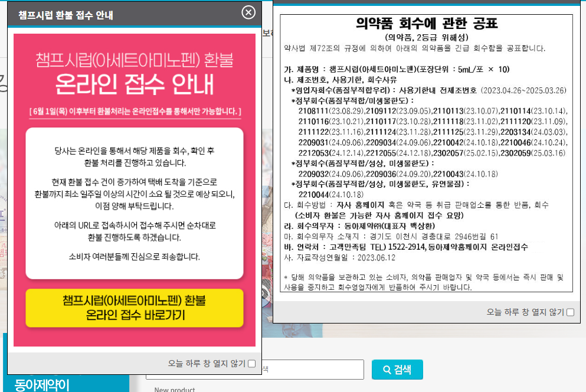Click 사. 자료작성연월일 2023.06.12 line
Screen dimensions: 586x392
(339, 258)
